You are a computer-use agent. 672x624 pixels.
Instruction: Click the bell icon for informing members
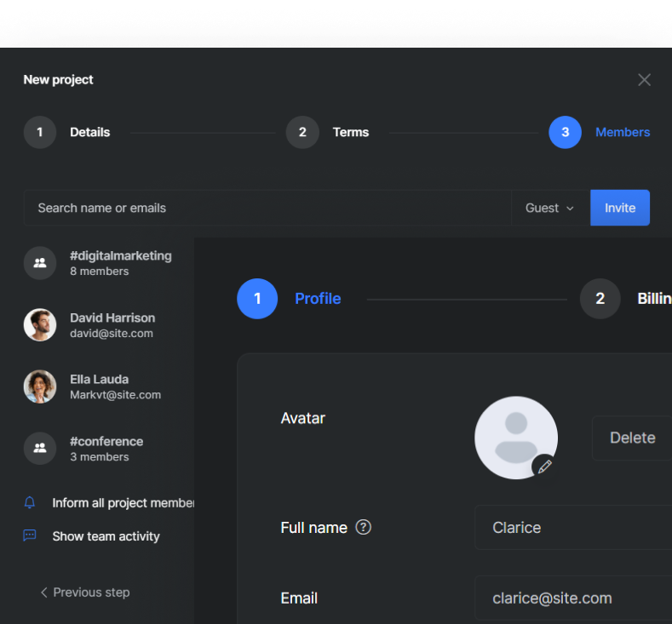click(30, 503)
